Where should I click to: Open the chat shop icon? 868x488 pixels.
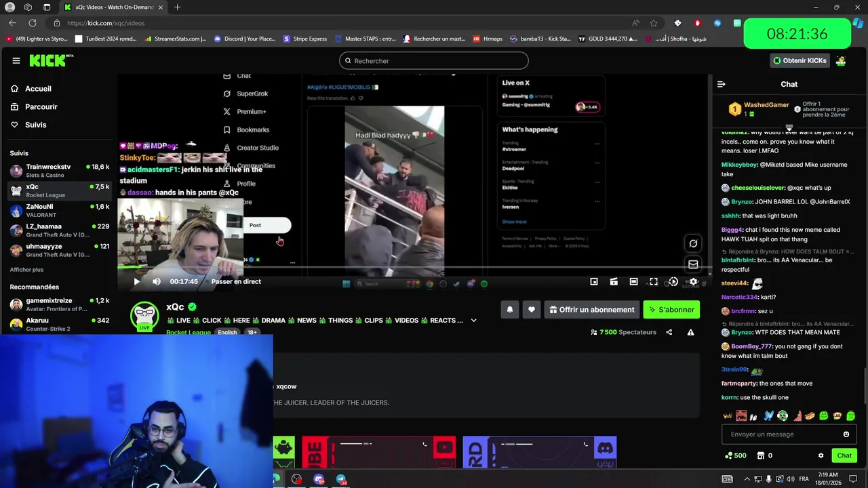click(761, 455)
